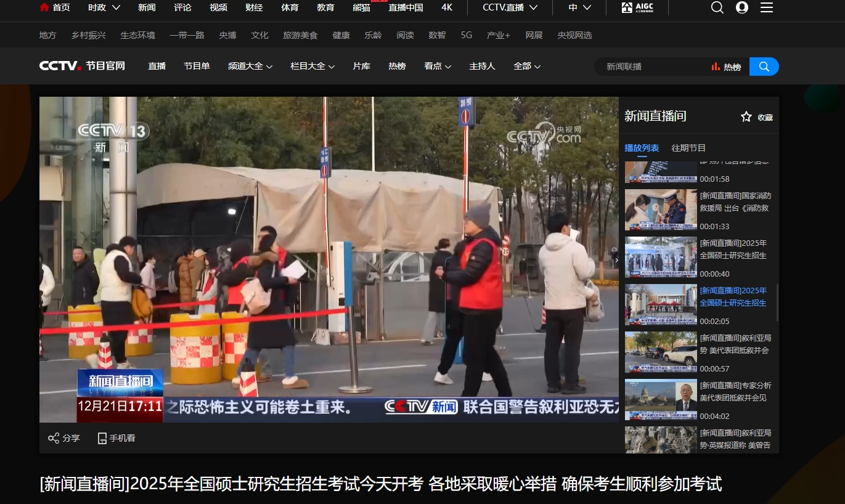The image size is (845, 504).
Task: Open the 乡村振兴 link
Action: tap(88, 35)
